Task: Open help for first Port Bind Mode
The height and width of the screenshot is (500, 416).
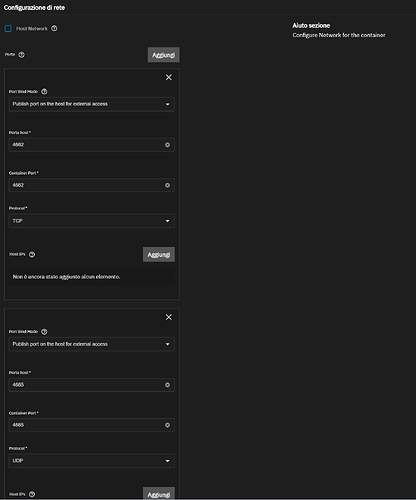Action: pos(44,92)
